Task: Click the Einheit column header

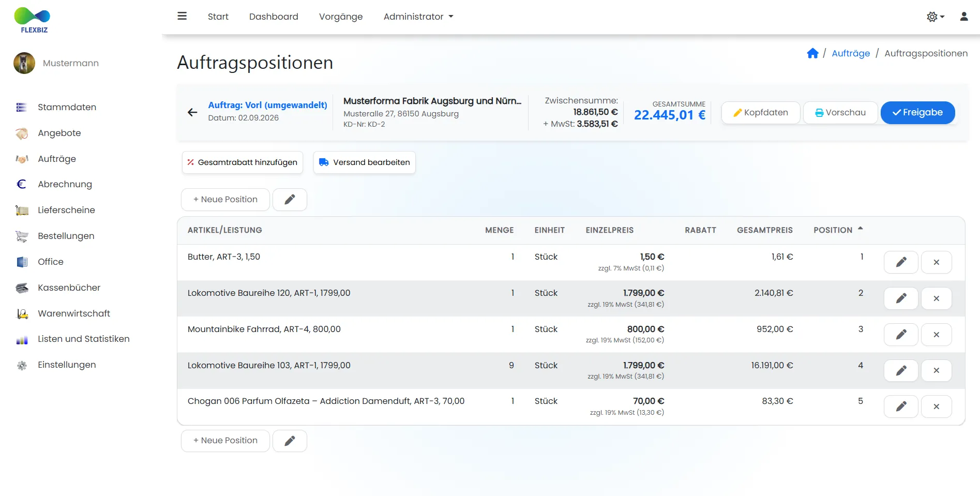Action: click(x=549, y=230)
